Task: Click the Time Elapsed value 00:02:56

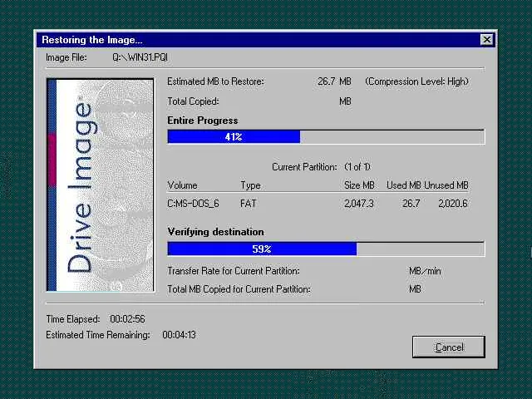Action: click(x=127, y=319)
